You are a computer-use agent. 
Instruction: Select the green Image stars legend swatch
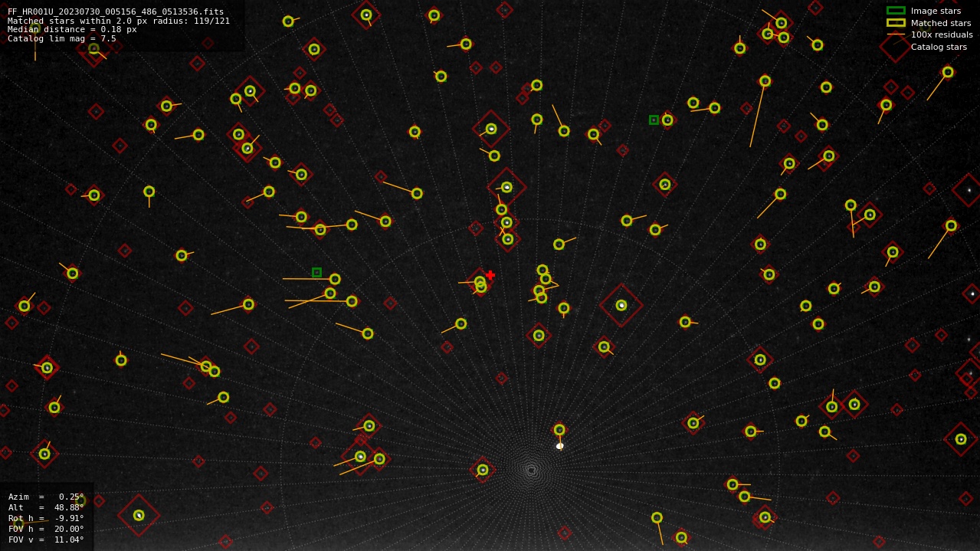[896, 11]
